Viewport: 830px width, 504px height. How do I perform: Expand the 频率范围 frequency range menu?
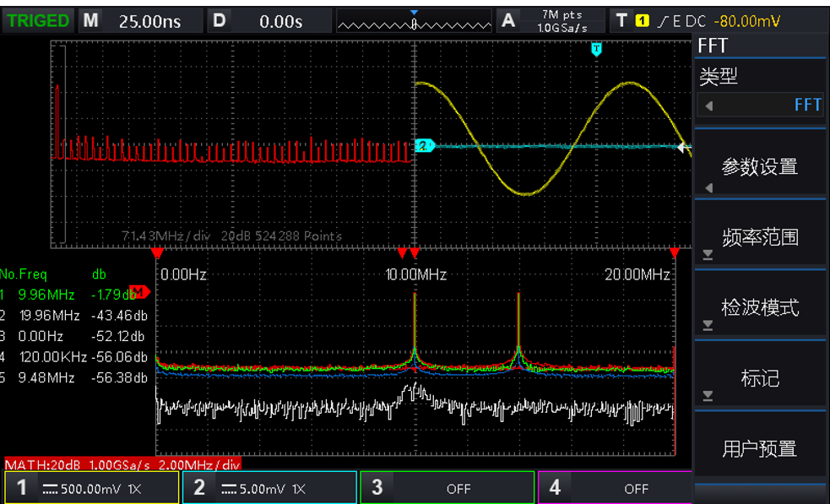[x=760, y=237]
